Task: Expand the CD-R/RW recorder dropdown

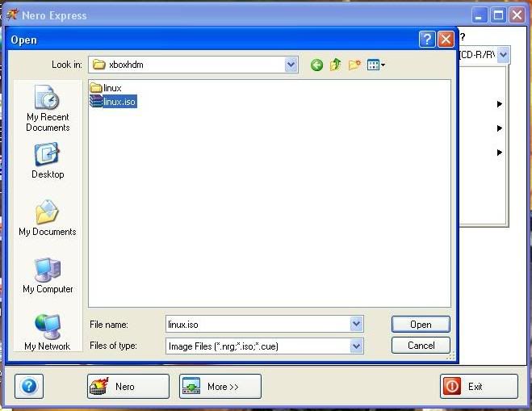Action: pyautogui.click(x=503, y=55)
